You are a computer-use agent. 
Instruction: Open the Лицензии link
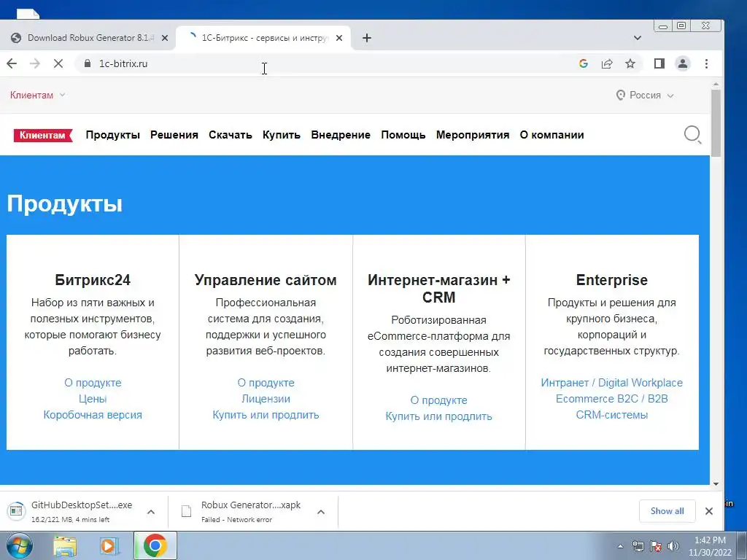(266, 399)
